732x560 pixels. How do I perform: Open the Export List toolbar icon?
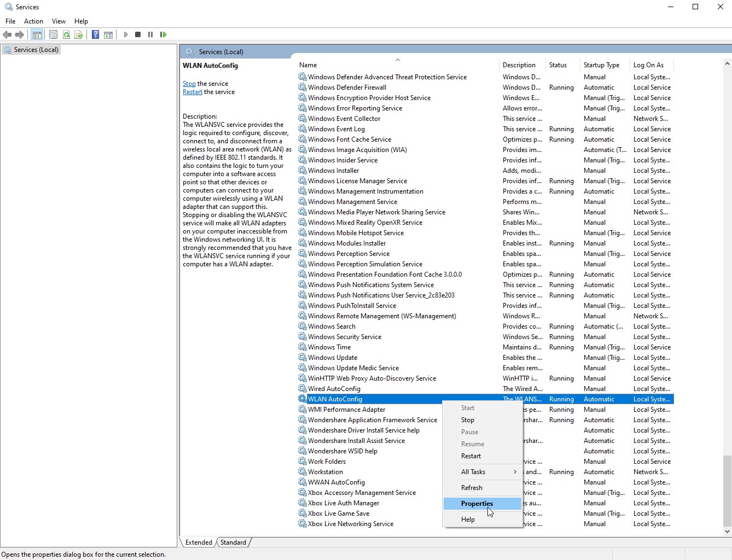(79, 34)
